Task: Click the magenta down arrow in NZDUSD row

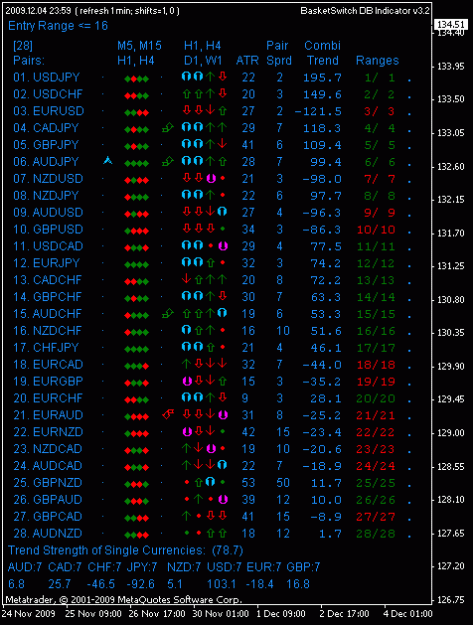Action: point(211,178)
